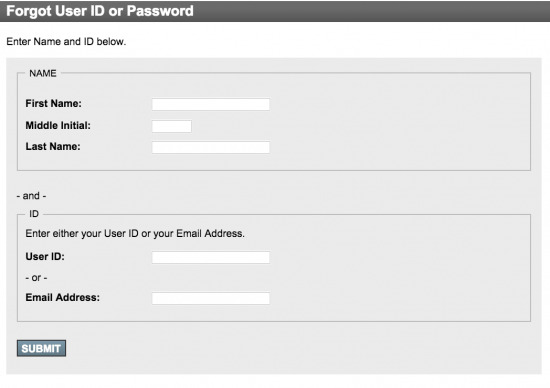Viewport: 550px width, 388px height.
Task: Click the '- and -' separator text
Action: (31, 196)
